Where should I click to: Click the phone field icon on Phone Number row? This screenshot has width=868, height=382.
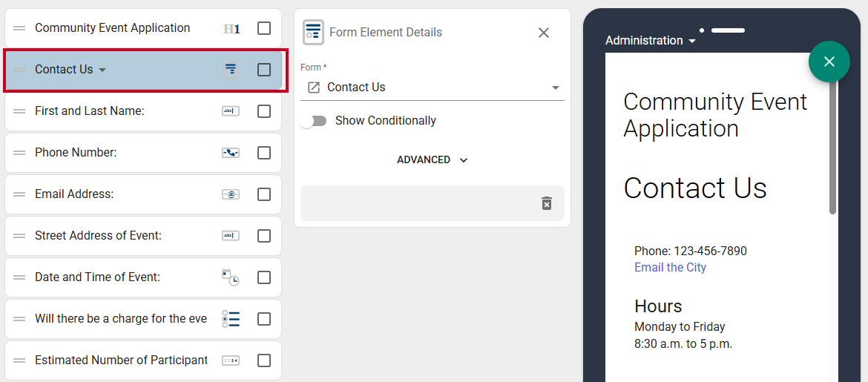point(231,153)
